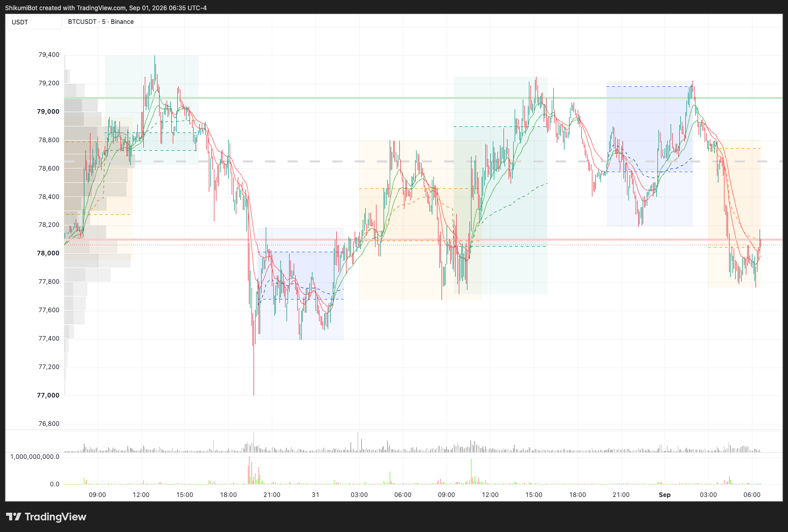The width and height of the screenshot is (788, 532).
Task: Select the bold 79,000 price label
Action: (x=48, y=112)
